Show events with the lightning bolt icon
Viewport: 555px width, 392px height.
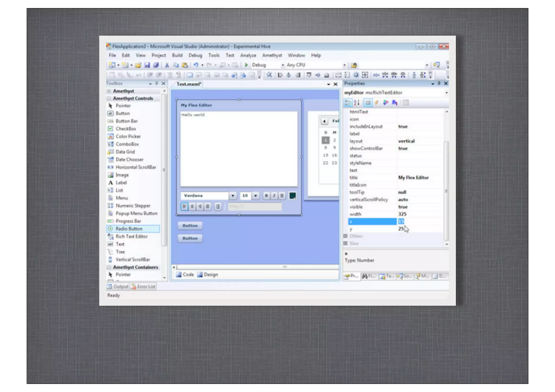pos(377,103)
